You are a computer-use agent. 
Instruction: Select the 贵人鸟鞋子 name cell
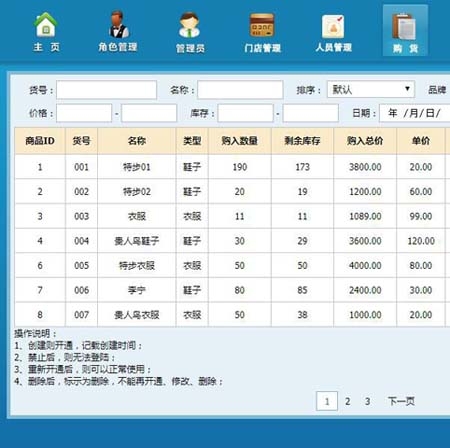tap(137, 241)
